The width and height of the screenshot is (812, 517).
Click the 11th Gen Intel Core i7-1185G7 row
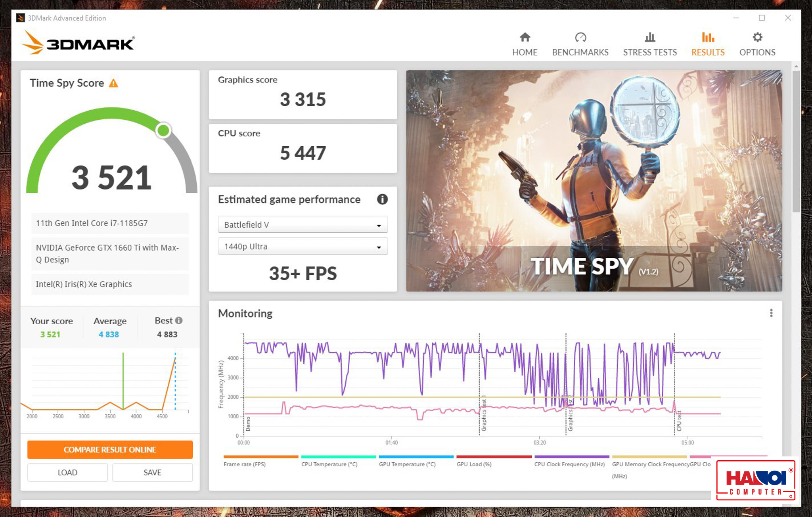coord(110,223)
